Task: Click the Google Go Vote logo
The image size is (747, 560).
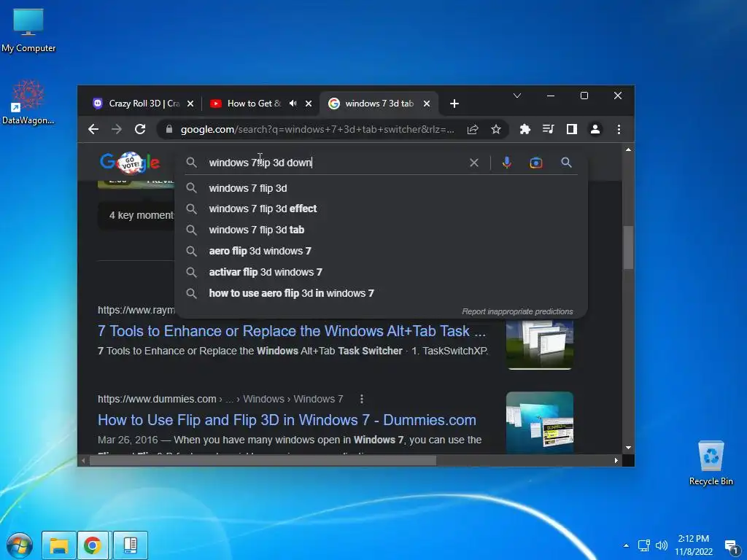Action: [130, 163]
